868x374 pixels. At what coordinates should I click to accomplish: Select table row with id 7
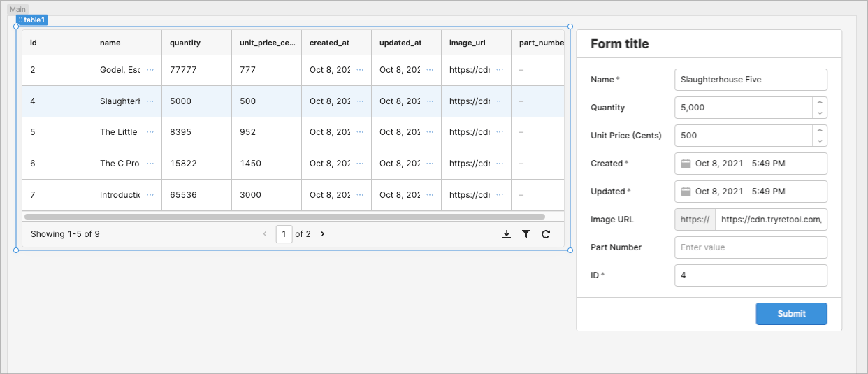click(x=293, y=195)
